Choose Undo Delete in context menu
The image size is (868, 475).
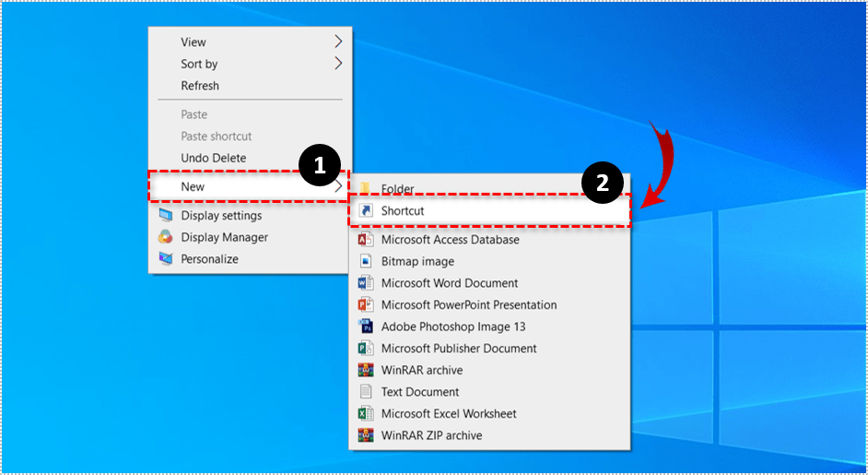(213, 158)
